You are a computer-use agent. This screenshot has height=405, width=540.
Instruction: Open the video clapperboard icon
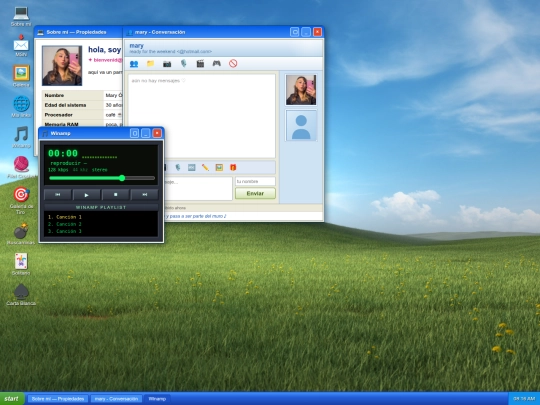point(200,64)
